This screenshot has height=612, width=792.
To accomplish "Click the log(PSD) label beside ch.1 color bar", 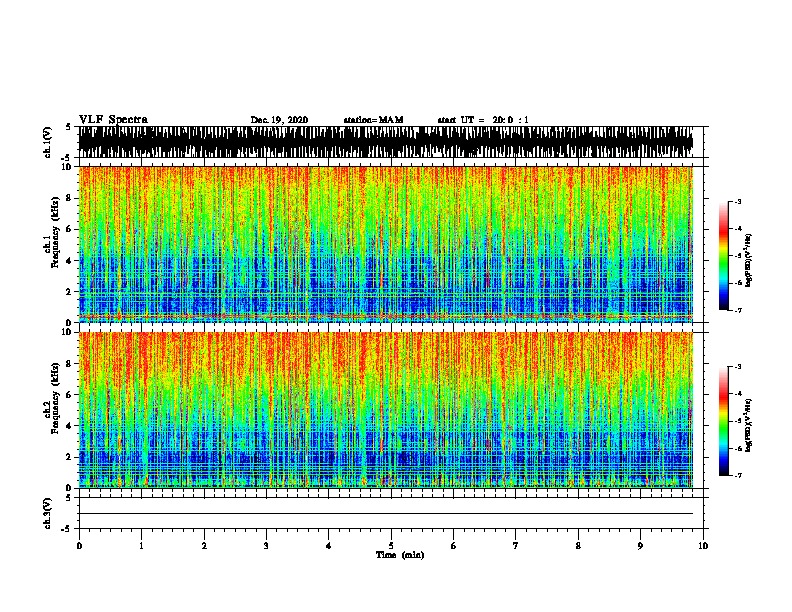I will tap(749, 260).
